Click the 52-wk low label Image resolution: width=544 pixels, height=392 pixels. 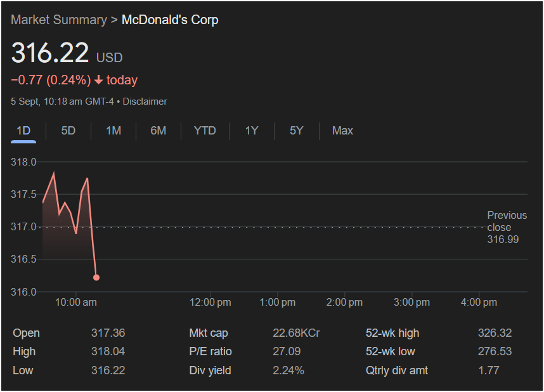pyautogui.click(x=391, y=351)
